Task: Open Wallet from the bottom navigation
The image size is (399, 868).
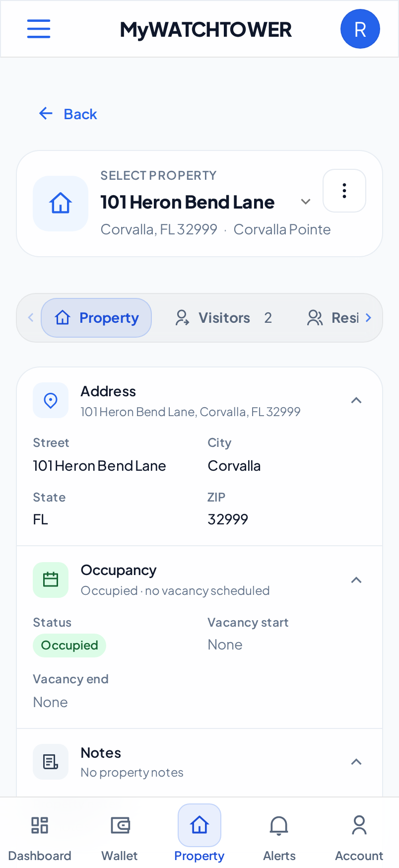Action: click(120, 837)
